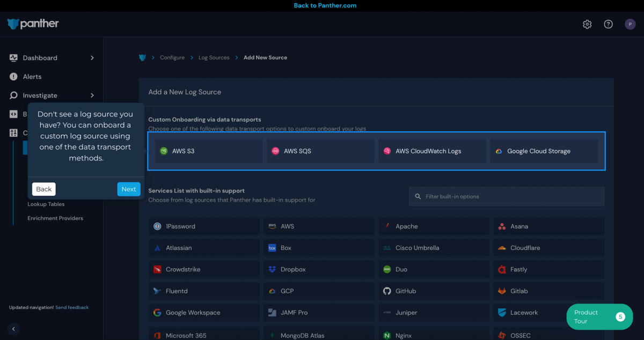Viewport: 644px width, 340px height.
Task: Expand the Investigate menu chevron
Action: pos(92,95)
